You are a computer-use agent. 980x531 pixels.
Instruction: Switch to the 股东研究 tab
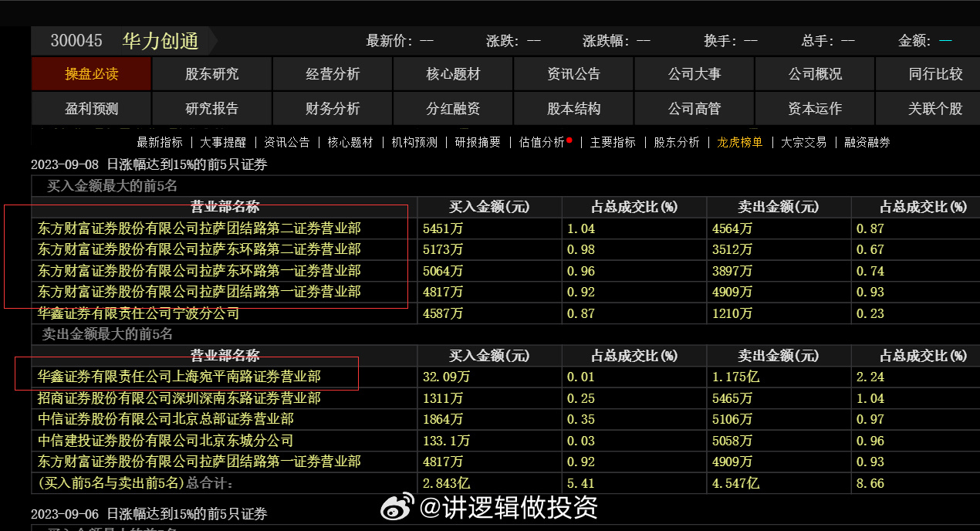click(212, 74)
